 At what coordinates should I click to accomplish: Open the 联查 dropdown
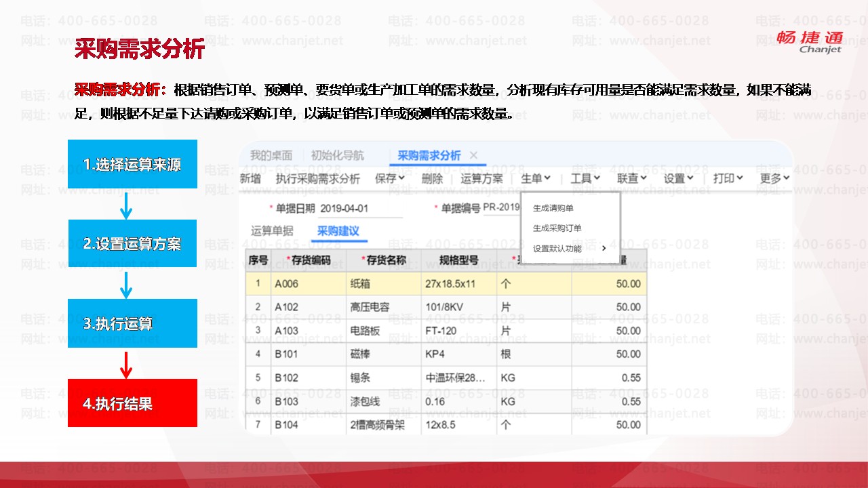coord(632,178)
